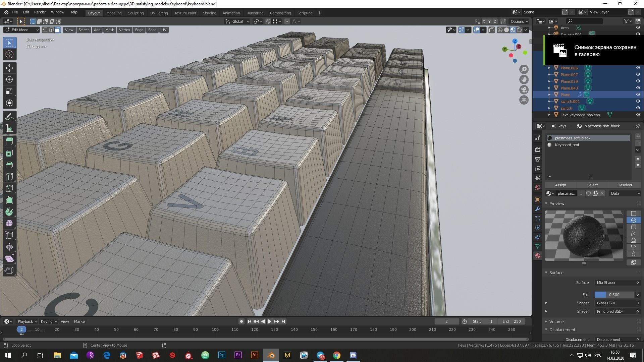Screen dimensions: 644x362
Task: Enable face select mode
Action: tap(57, 30)
